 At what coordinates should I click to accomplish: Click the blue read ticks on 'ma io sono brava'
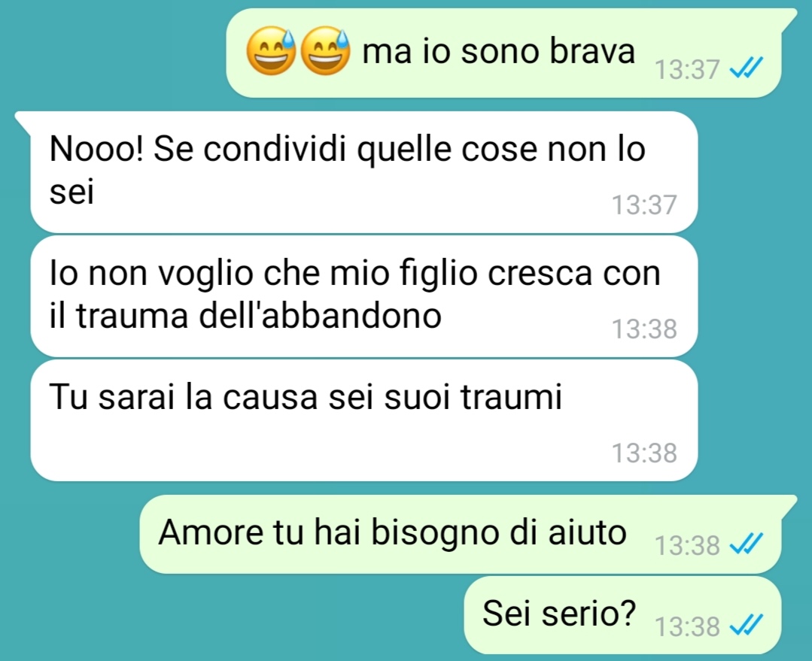(746, 67)
